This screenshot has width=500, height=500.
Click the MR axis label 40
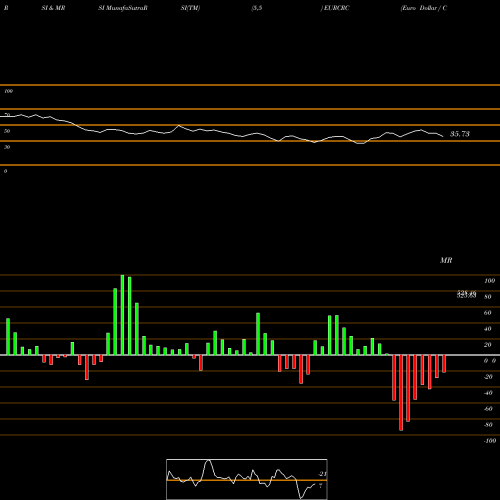[x=488, y=329]
